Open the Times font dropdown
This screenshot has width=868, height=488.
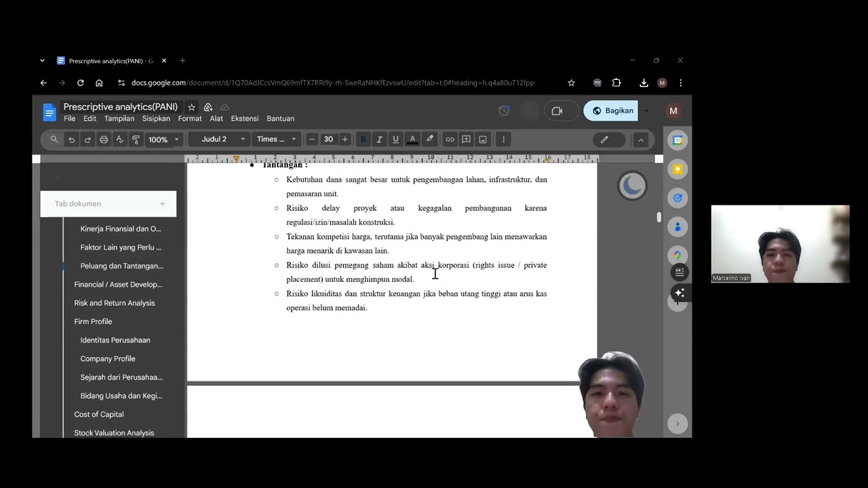coord(276,140)
